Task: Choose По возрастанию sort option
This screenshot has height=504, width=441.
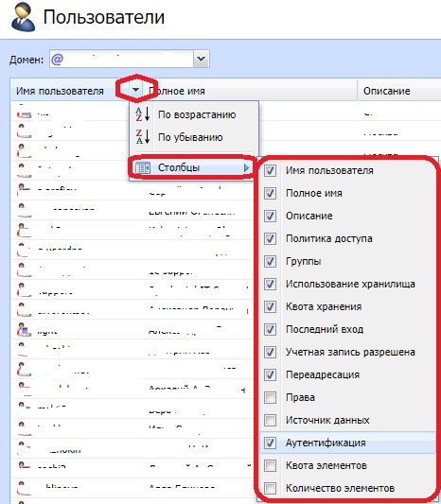Action: [197, 114]
